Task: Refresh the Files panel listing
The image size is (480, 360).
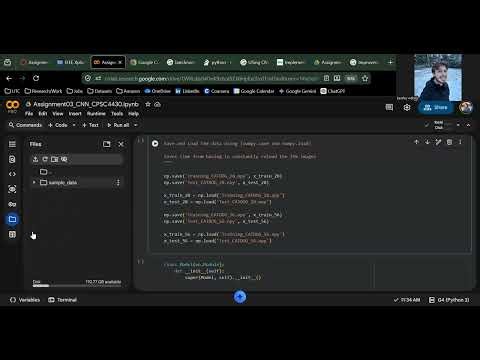Action: [45, 159]
